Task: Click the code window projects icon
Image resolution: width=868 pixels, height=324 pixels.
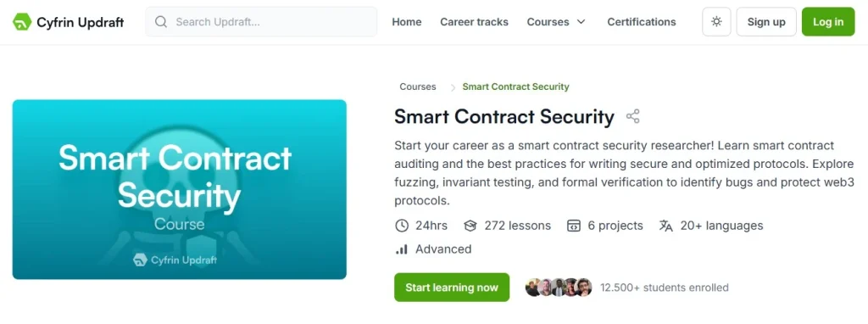Action: pyautogui.click(x=574, y=226)
